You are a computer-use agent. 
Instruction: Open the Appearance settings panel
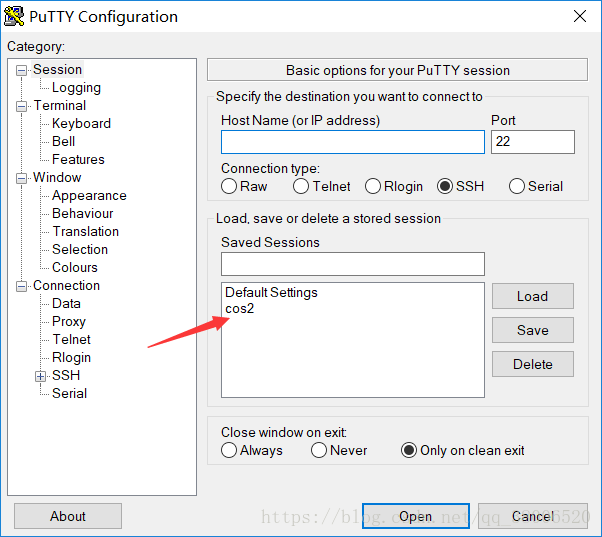(89, 196)
